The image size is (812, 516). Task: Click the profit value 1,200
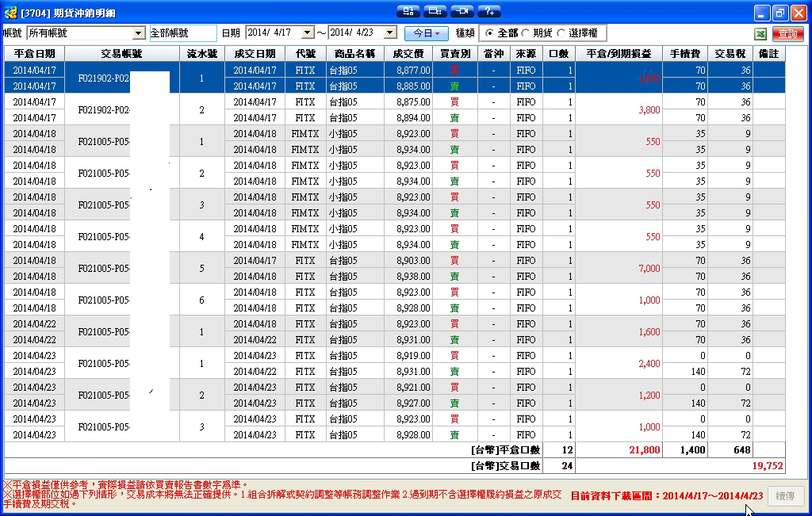(649, 395)
